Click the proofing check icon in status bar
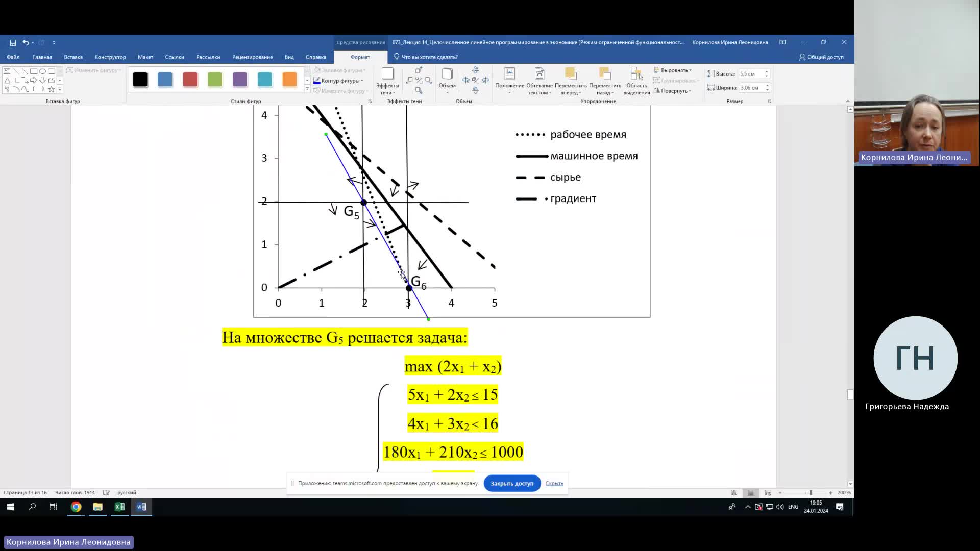Image resolution: width=980 pixels, height=551 pixels. pyautogui.click(x=106, y=493)
